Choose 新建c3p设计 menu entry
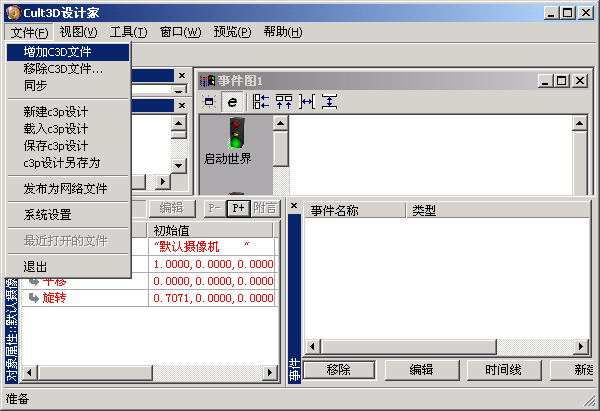 68,112
